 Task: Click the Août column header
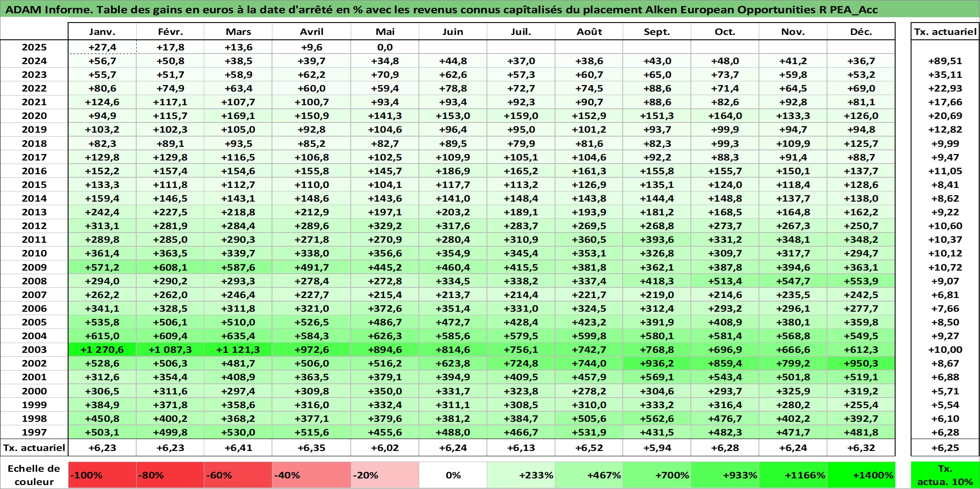(x=589, y=32)
